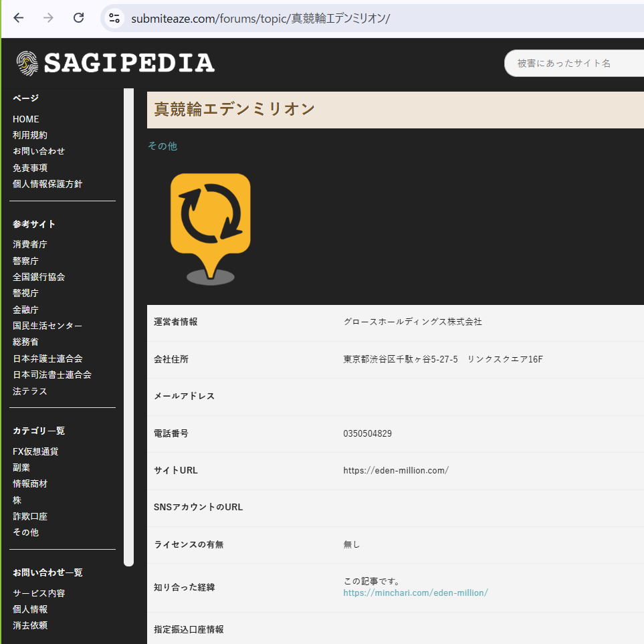
Task: Open HOME in the sidebar
Action: 26,119
